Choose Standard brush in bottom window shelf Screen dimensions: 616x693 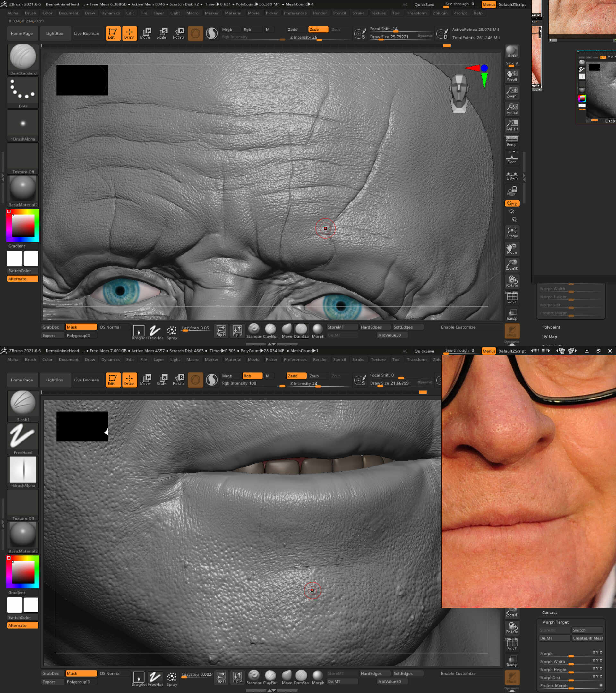[x=254, y=677]
